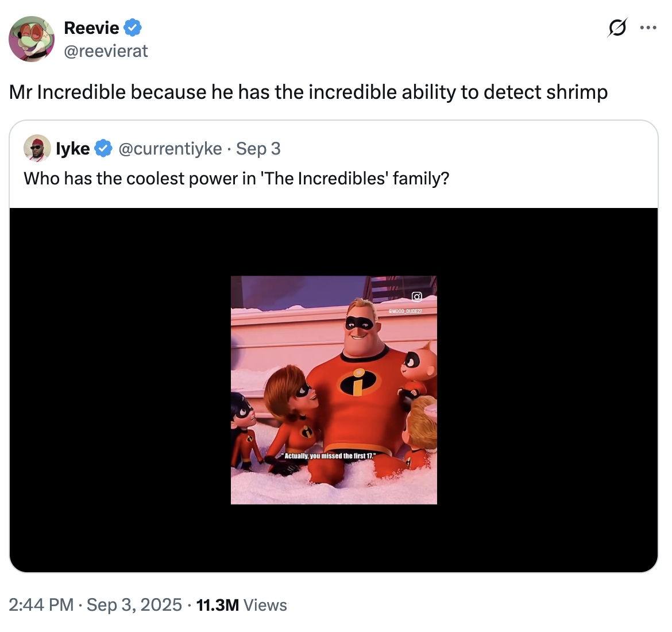Click the quoted question about coolest power

(x=237, y=179)
